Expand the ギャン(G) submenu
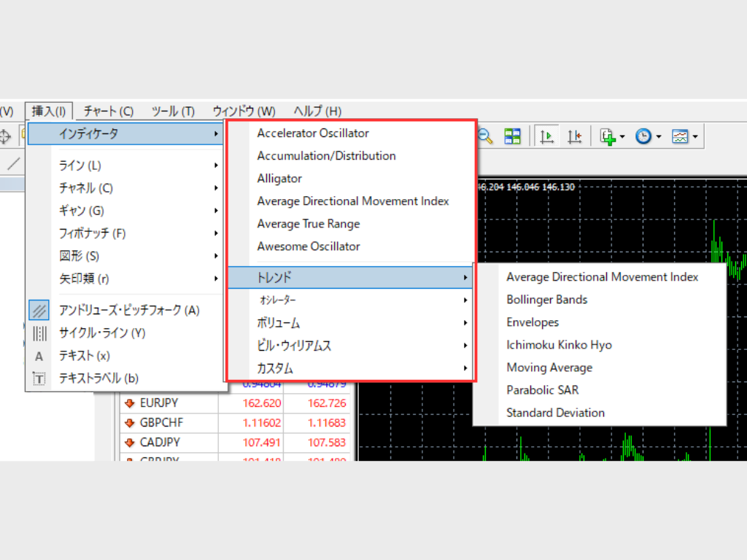This screenshot has height=560, width=747. (x=125, y=211)
